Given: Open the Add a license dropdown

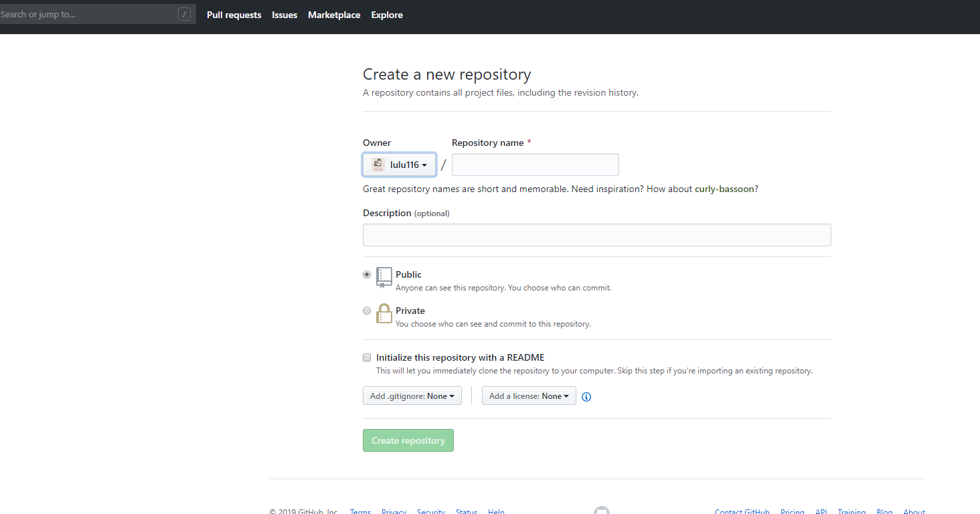Looking at the screenshot, I should (529, 396).
